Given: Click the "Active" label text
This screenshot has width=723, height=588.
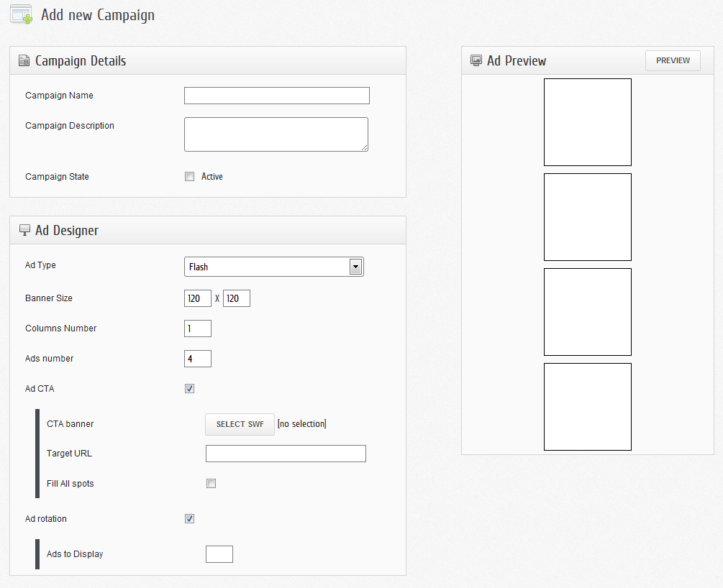Looking at the screenshot, I should (212, 177).
